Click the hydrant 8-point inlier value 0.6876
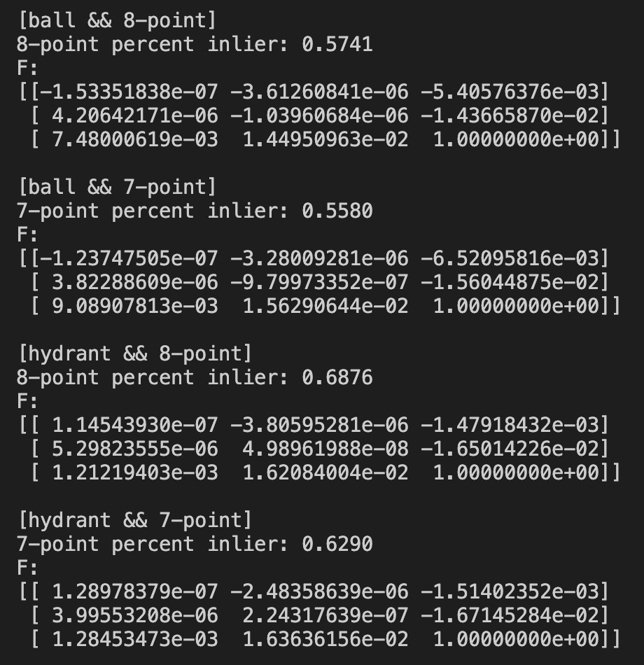 point(337,377)
